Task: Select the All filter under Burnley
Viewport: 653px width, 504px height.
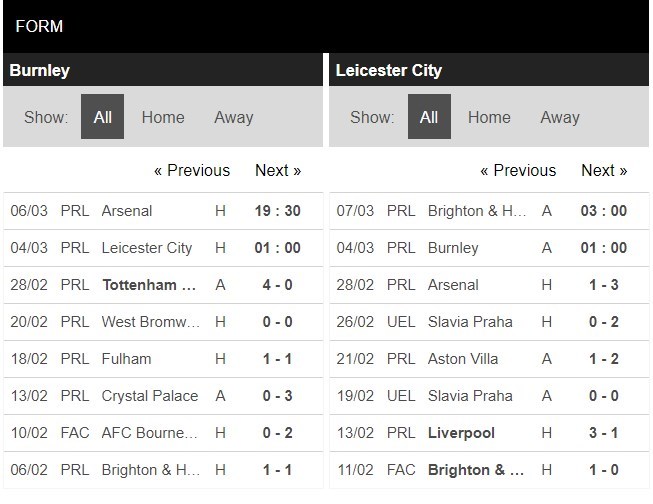Action: coord(102,117)
